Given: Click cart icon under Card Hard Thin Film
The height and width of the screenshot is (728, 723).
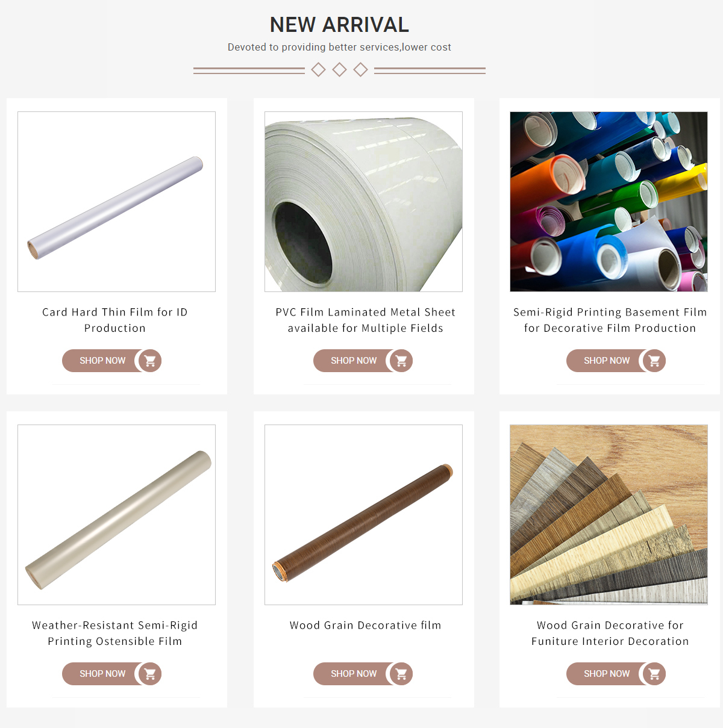Looking at the screenshot, I should pos(150,361).
